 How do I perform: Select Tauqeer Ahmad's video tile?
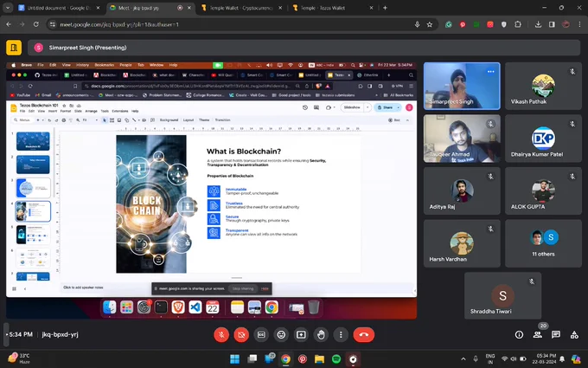click(x=462, y=139)
